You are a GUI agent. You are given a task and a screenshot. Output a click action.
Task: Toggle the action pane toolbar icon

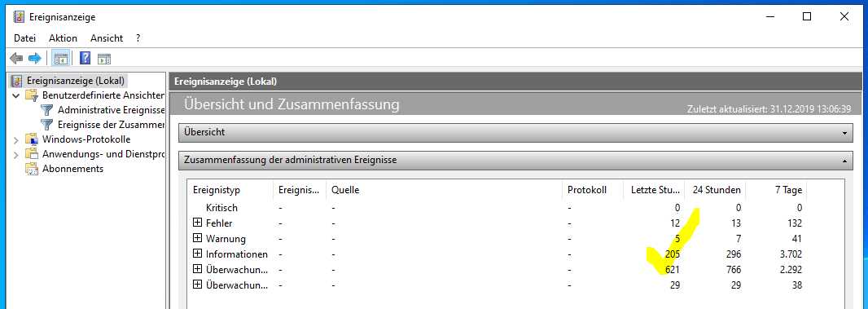coord(104,58)
